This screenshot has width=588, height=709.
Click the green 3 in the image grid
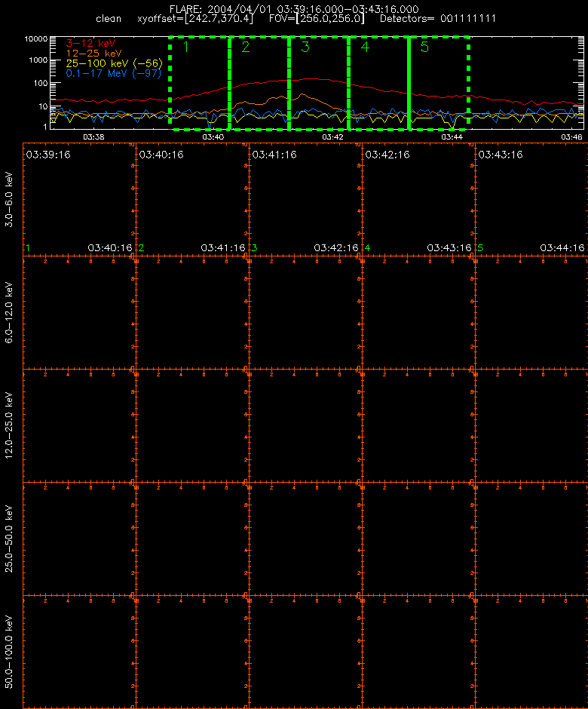(255, 248)
